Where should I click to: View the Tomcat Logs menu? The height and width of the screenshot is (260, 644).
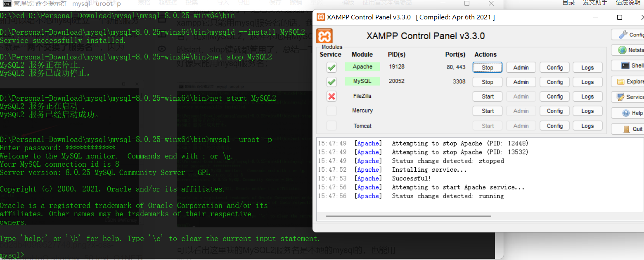point(587,126)
